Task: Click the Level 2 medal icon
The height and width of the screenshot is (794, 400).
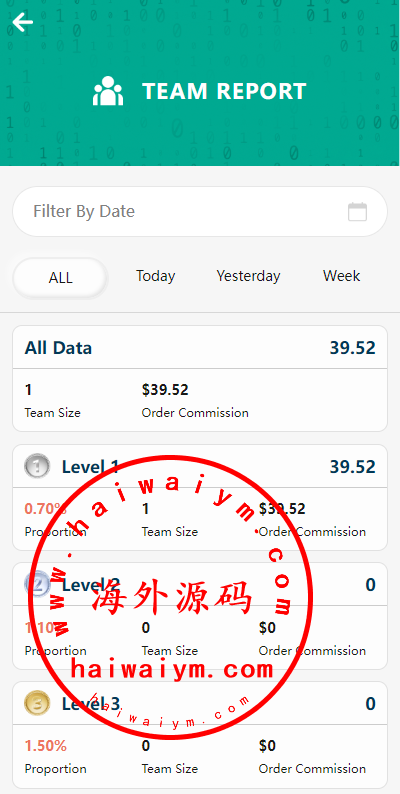Action: [37, 585]
